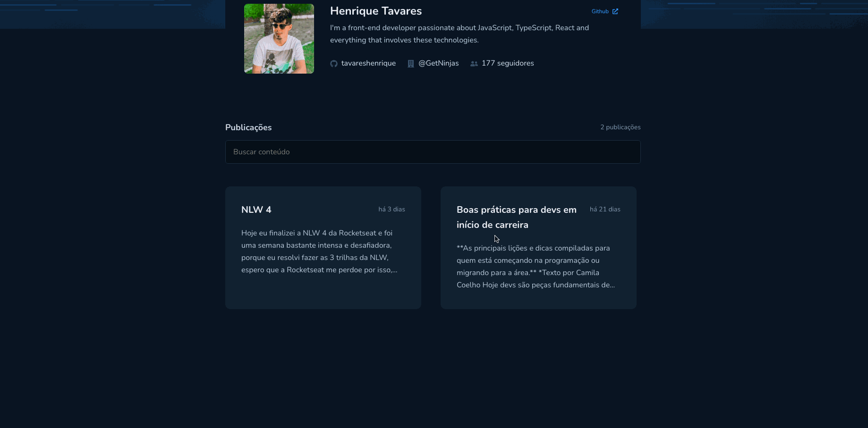Click the Camila Coelho post excerpt
This screenshot has height=428, width=868.
(536, 267)
